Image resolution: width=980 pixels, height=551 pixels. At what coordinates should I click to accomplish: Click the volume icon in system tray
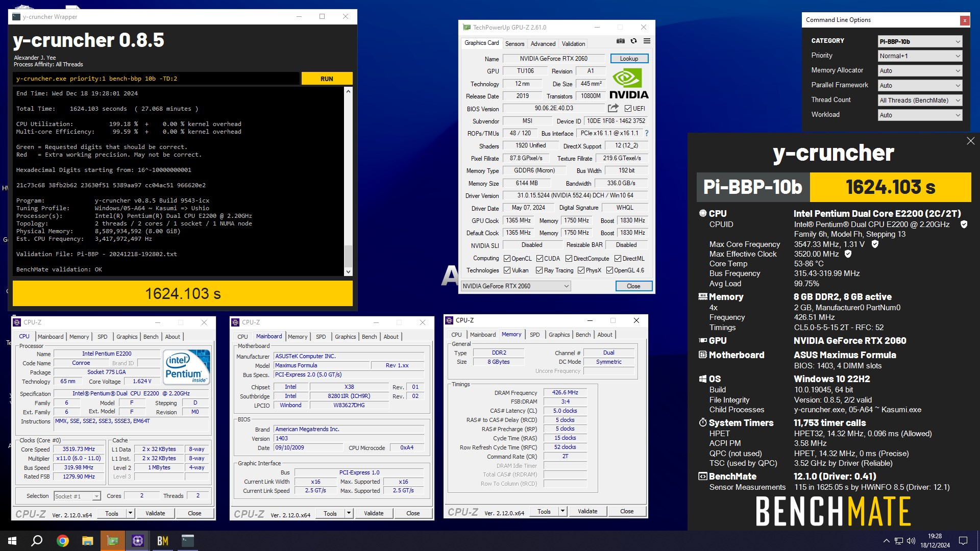pos(911,541)
